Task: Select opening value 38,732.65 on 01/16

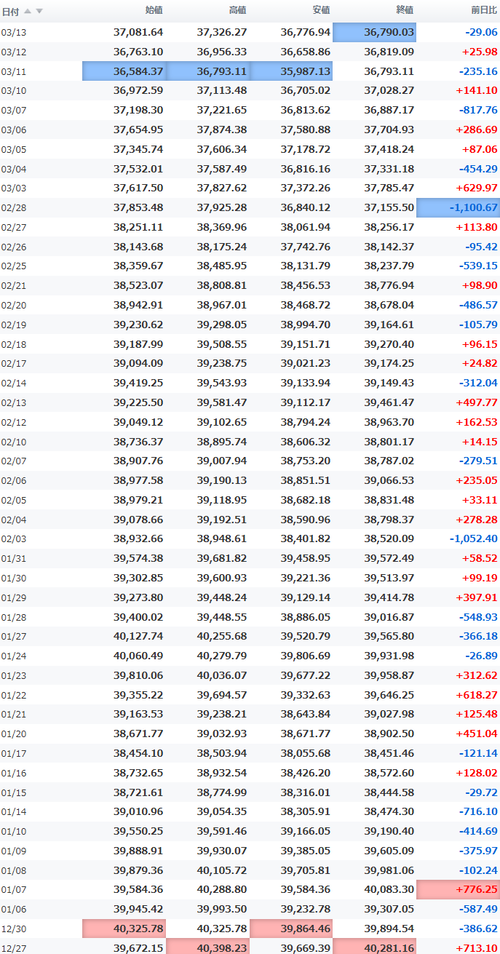Action: click(x=138, y=772)
